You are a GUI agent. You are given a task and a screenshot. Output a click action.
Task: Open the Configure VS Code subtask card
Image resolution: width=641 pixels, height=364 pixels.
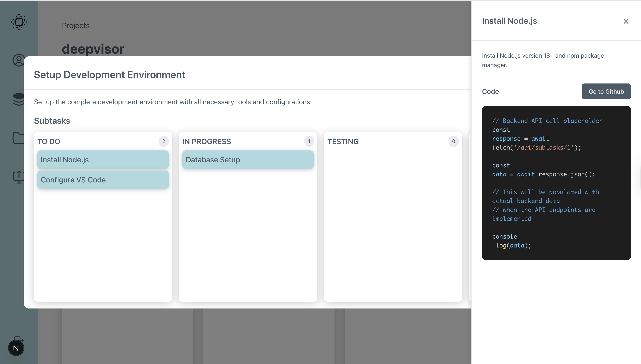click(x=103, y=180)
